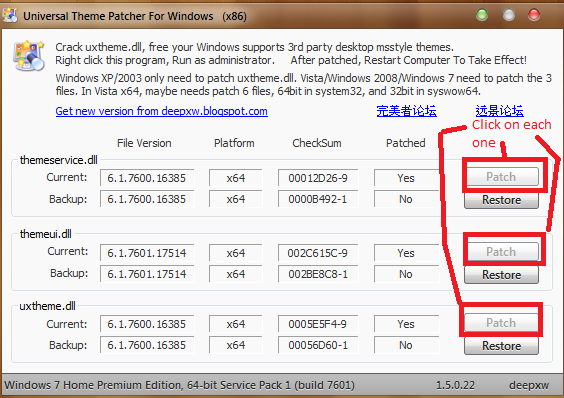Screen dimensions: 564x398
Task: Open the 完美者论坛 forum link
Action: [x=406, y=111]
